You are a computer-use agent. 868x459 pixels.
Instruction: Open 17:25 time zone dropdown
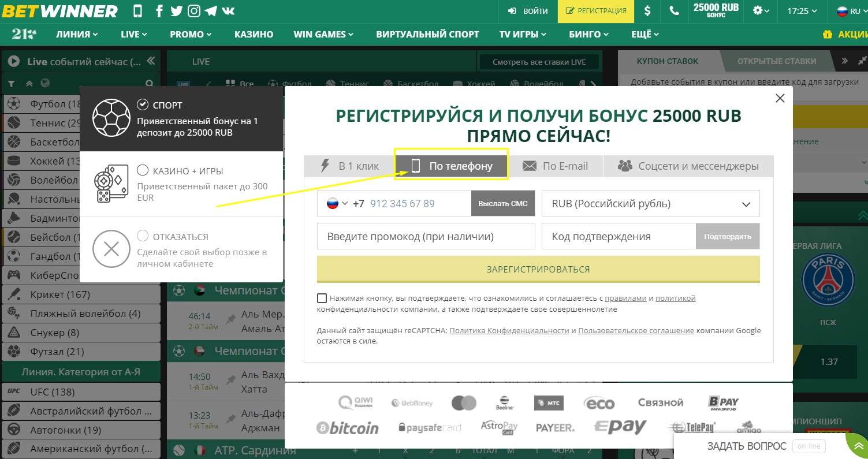pos(802,11)
